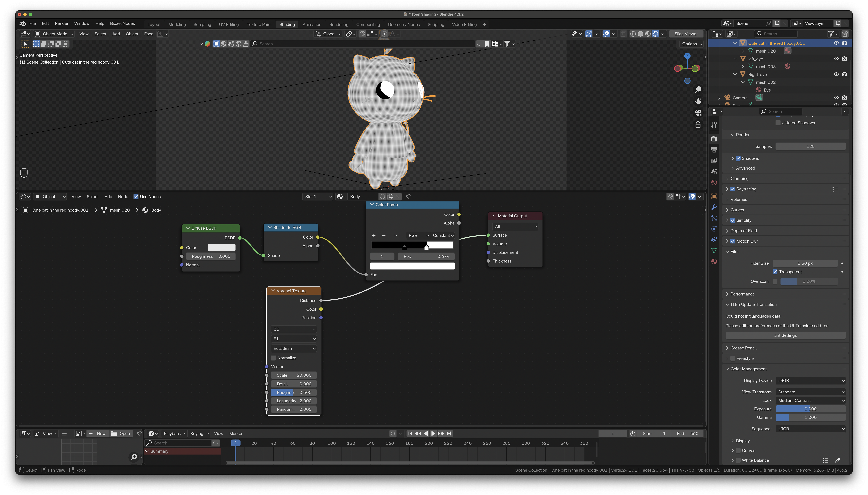Switch viewport to rendered shading

655,34
